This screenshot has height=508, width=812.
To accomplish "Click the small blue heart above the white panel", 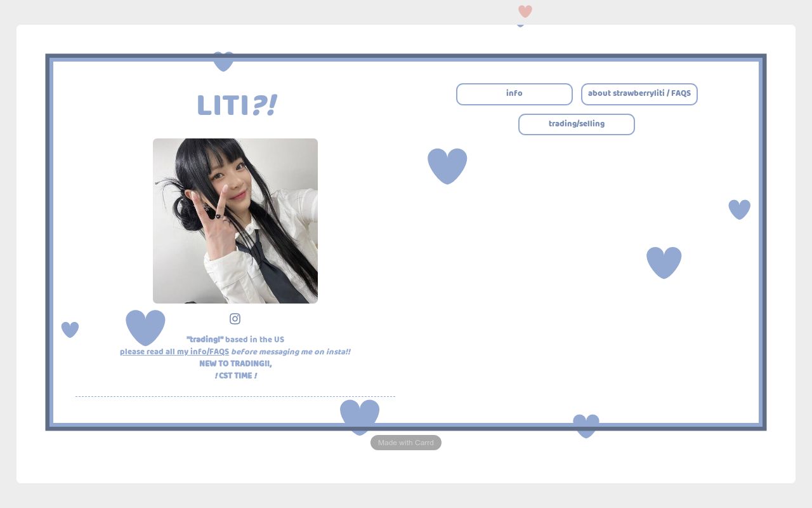I will (x=520, y=23).
